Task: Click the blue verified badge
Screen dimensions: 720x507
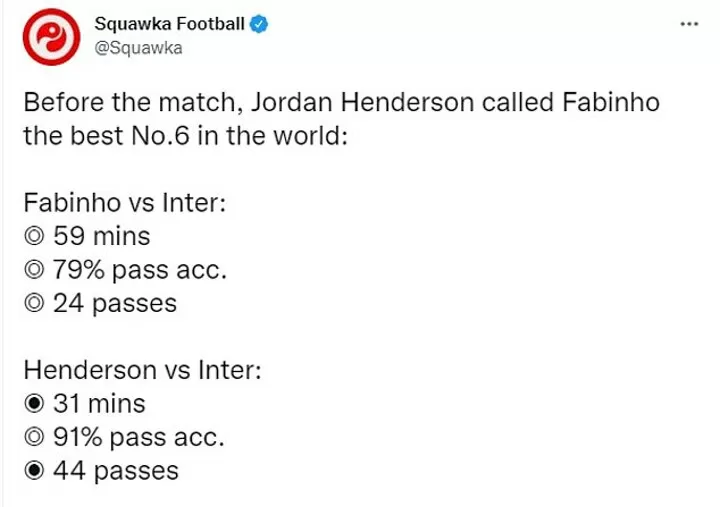Action: point(259,25)
